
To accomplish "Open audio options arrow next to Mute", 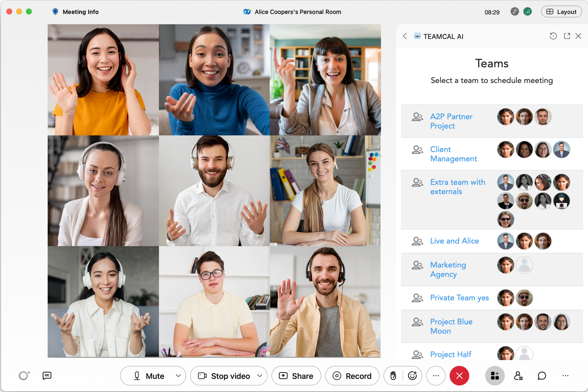I will [x=178, y=376].
